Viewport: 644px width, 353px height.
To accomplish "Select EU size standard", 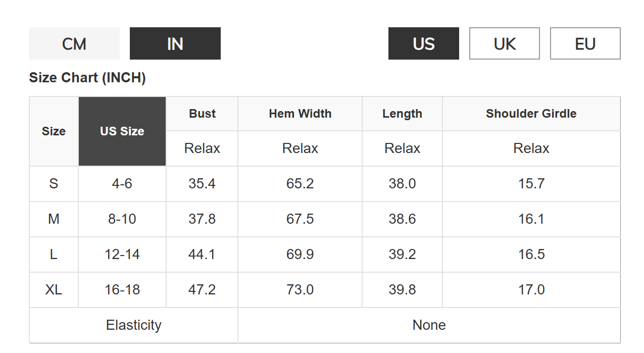I will coord(585,44).
